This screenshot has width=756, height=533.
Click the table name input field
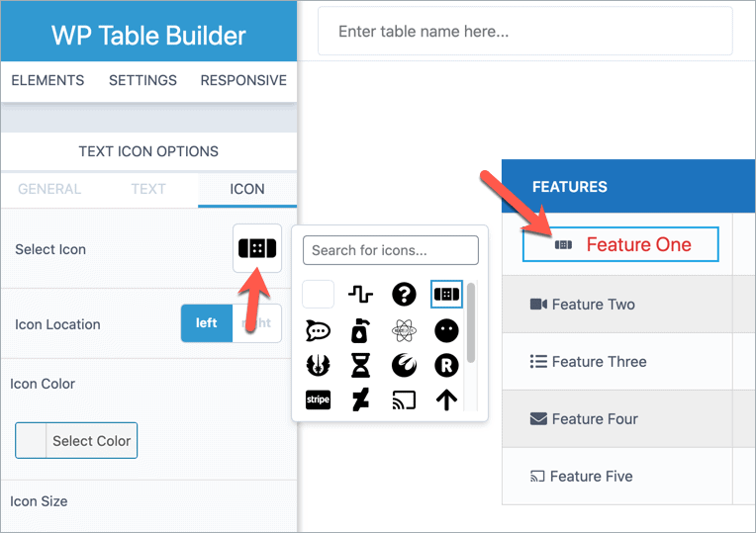524,32
